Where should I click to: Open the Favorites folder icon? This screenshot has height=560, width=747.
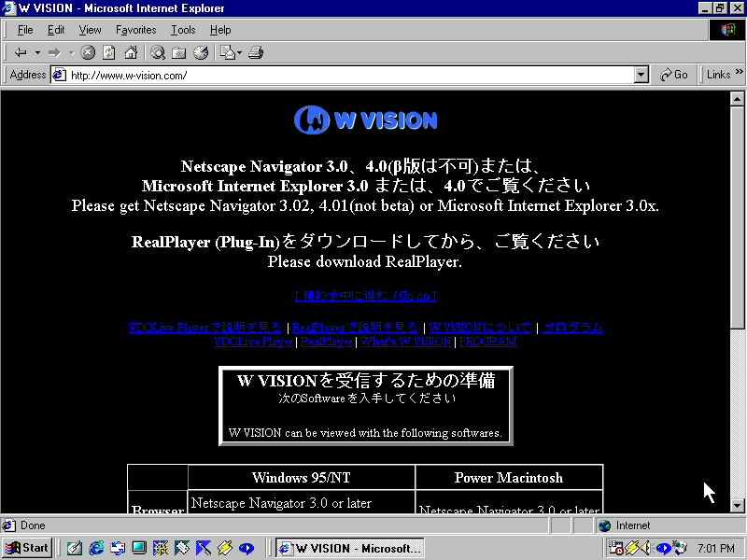click(x=179, y=52)
